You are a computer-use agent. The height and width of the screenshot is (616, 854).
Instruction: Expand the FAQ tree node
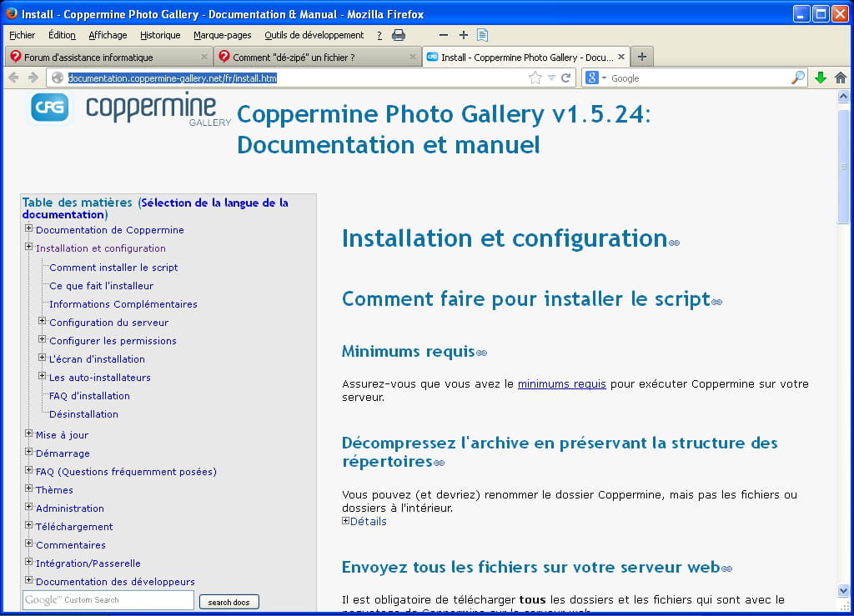[29, 470]
